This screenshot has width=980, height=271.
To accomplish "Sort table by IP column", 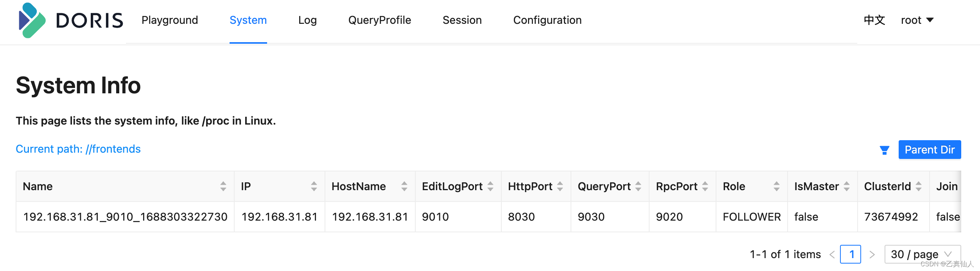I will [x=314, y=186].
